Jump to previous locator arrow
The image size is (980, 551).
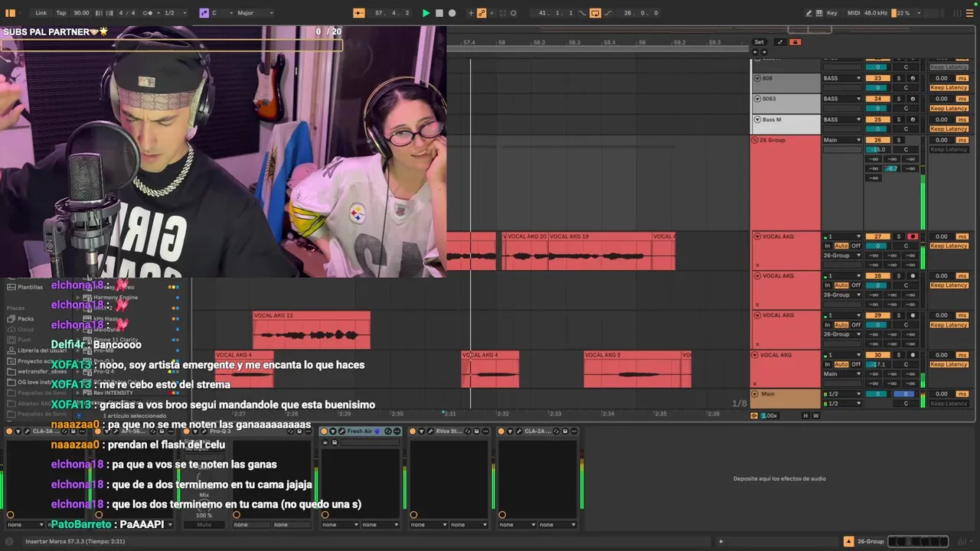click(755, 52)
